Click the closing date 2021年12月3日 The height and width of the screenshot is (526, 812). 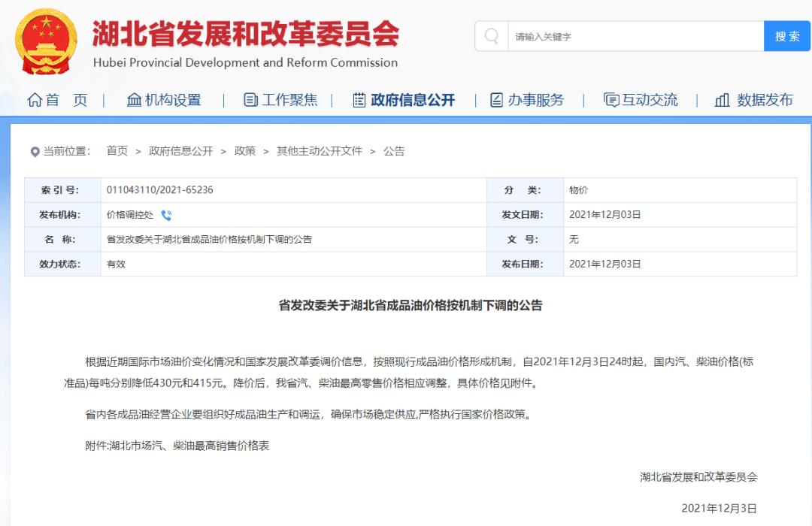click(719, 509)
